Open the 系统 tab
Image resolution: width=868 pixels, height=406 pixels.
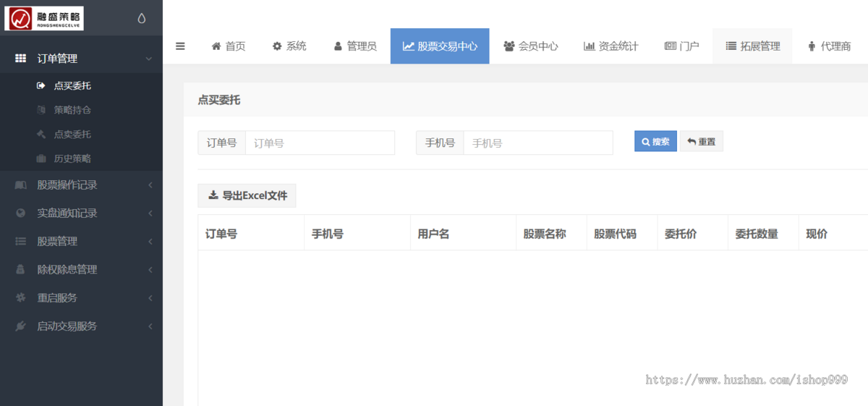(x=289, y=46)
